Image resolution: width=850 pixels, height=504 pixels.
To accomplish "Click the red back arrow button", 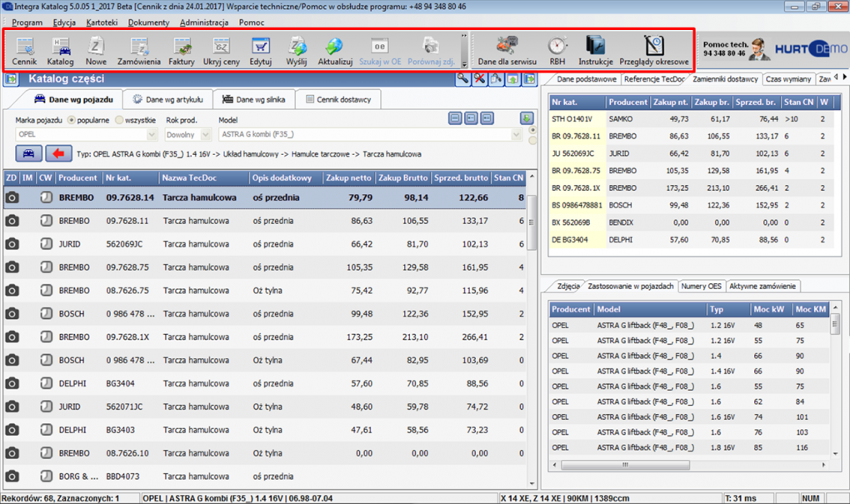I will pos(58,154).
